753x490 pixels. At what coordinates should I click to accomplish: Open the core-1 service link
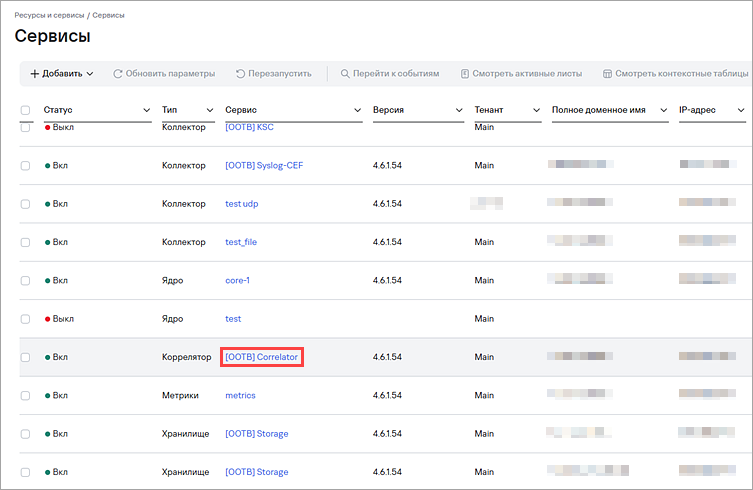(x=237, y=280)
